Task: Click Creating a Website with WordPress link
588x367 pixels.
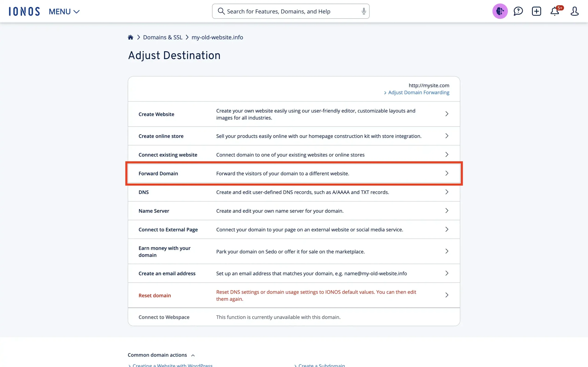Action: (173, 365)
